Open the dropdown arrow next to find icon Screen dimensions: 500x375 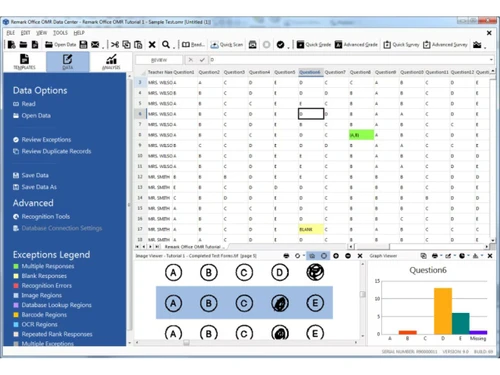coord(174,48)
